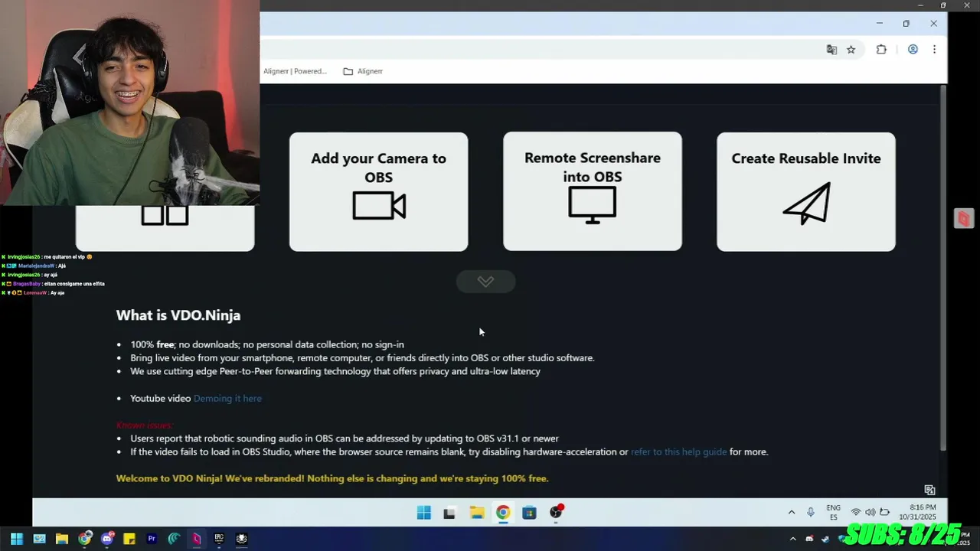Open Chrome on the outer taskbar
This screenshot has height=551, width=980.
[x=84, y=539]
